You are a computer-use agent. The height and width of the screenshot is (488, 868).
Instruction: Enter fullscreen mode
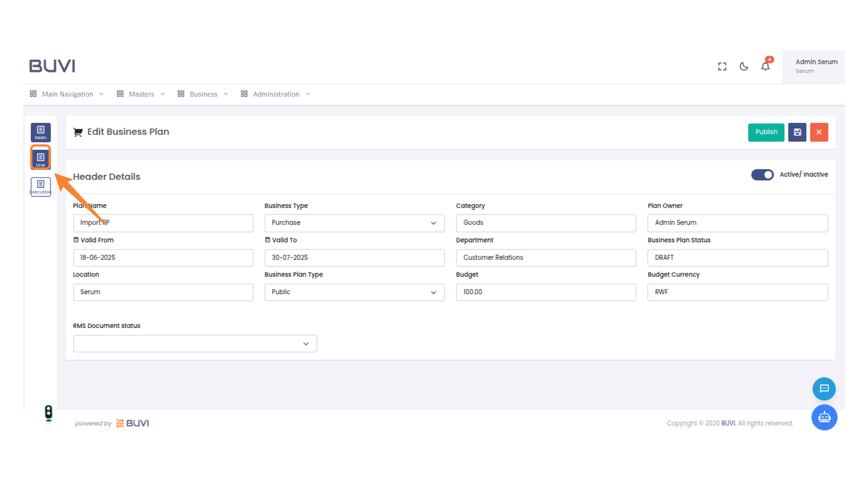[722, 66]
